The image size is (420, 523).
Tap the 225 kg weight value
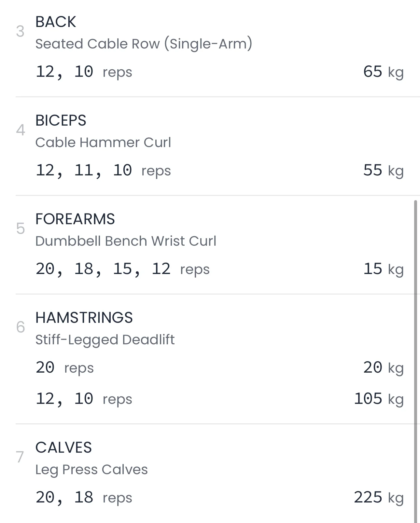(x=378, y=497)
